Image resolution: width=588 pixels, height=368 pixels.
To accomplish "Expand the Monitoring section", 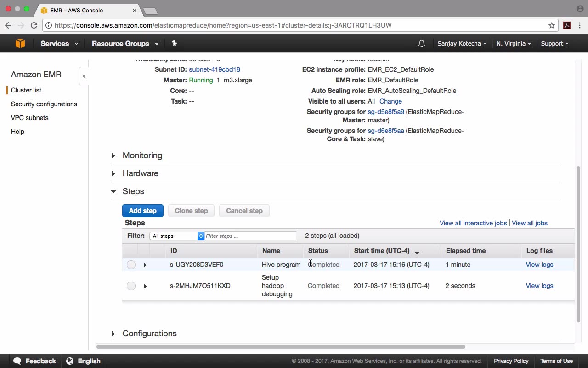I will 113,155.
